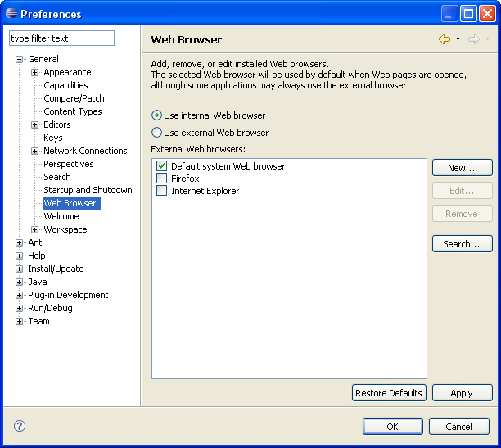Viewport: 501px width, 448px height.
Task: Select the Java tree item label
Action: click(38, 282)
